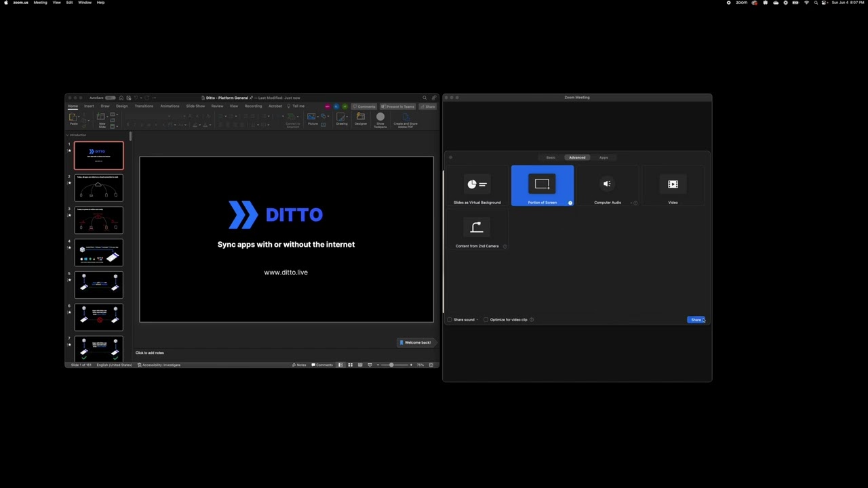Screen dimensions: 868x488
Task: Click zoom out minus in status bar
Action: [x=378, y=365]
